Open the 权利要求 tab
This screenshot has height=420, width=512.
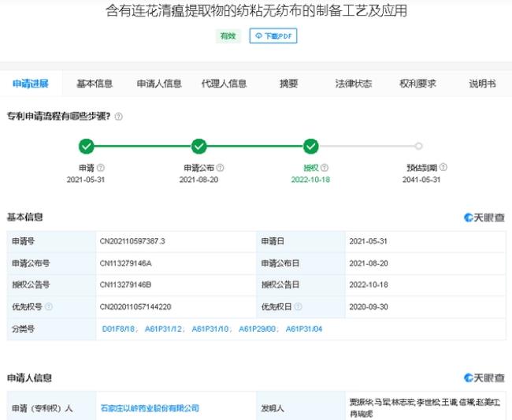417,84
